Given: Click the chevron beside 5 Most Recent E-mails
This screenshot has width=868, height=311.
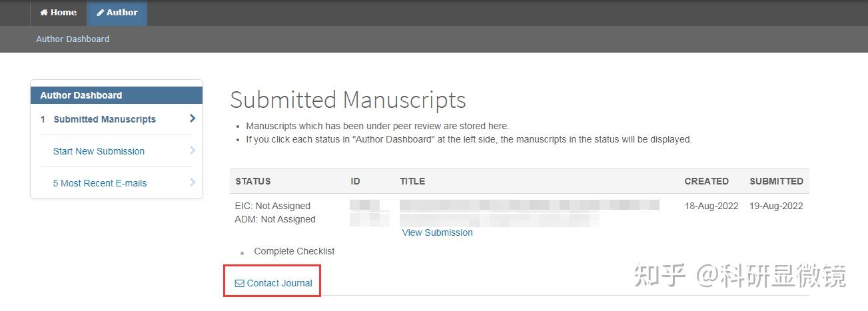Looking at the screenshot, I should click(193, 182).
